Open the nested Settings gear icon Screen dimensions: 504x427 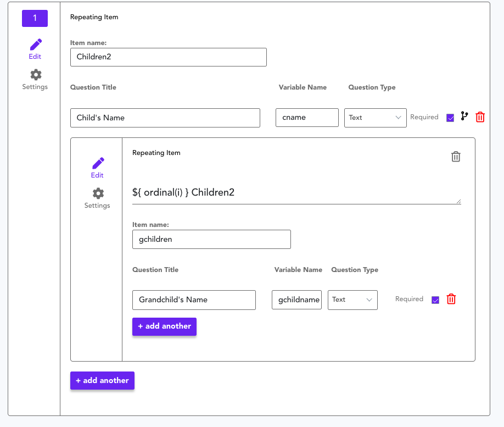[98, 193]
